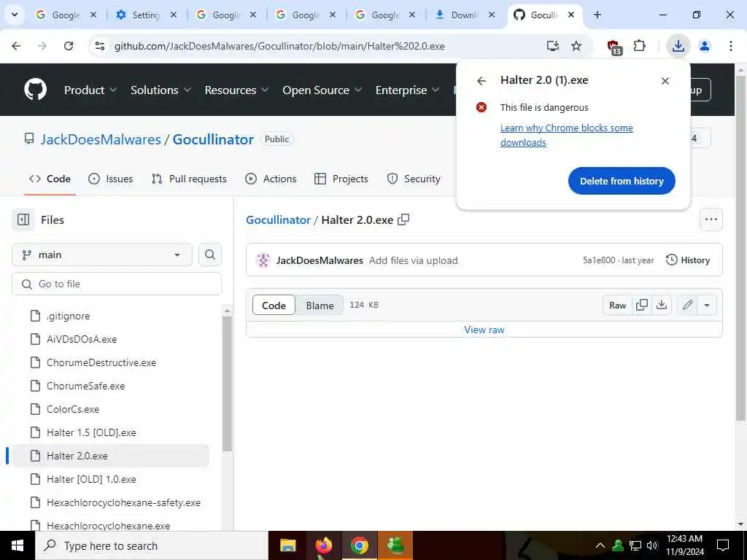747x560 pixels.
Task: Reload the page
Action: click(69, 46)
